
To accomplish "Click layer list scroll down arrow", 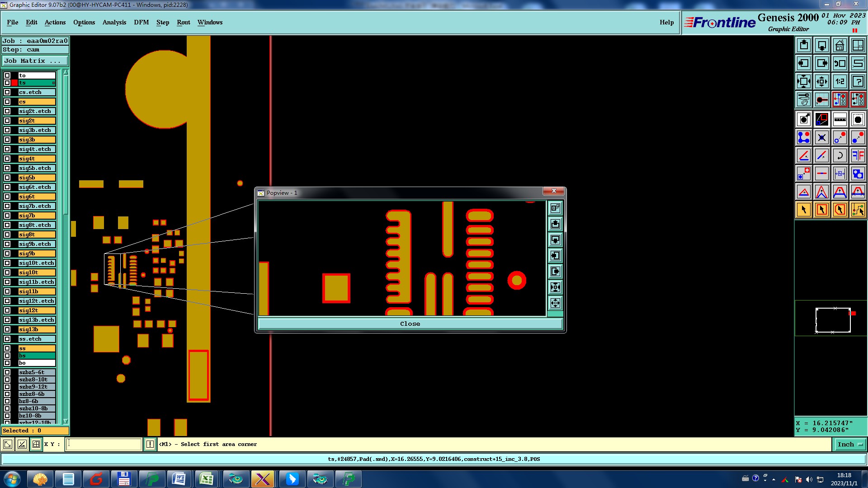I will (x=66, y=421).
